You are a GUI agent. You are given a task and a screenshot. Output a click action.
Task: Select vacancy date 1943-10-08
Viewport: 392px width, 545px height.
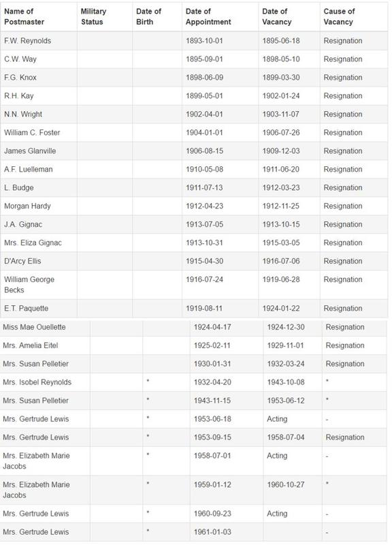point(286,382)
